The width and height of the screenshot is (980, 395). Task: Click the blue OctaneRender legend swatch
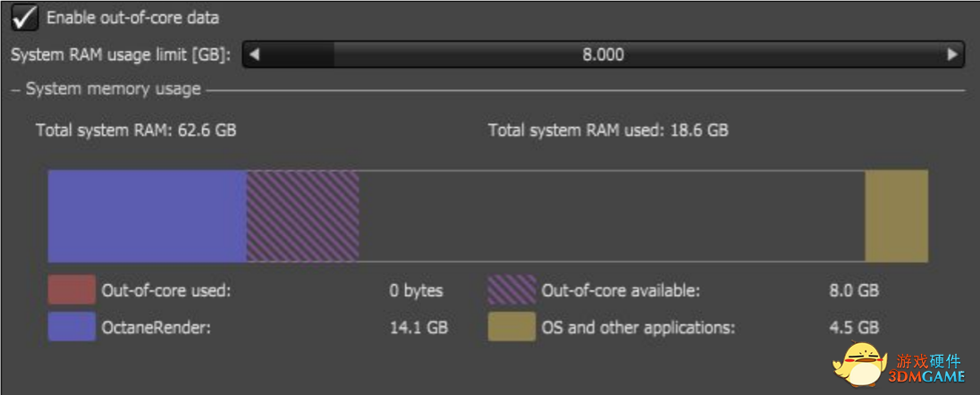72,327
